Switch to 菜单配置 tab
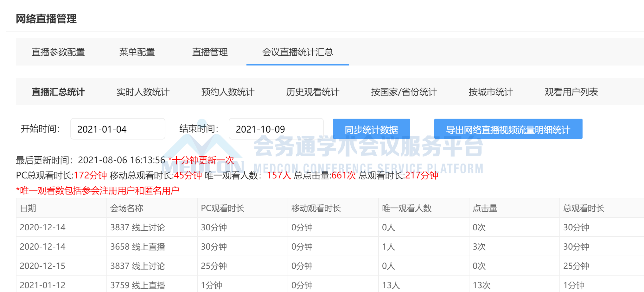 click(x=137, y=52)
